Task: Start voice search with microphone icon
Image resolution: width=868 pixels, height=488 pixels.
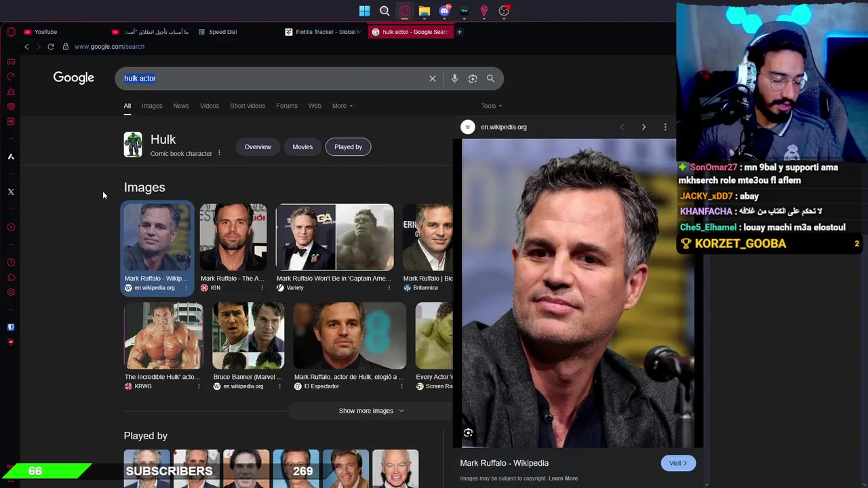Action: click(454, 79)
